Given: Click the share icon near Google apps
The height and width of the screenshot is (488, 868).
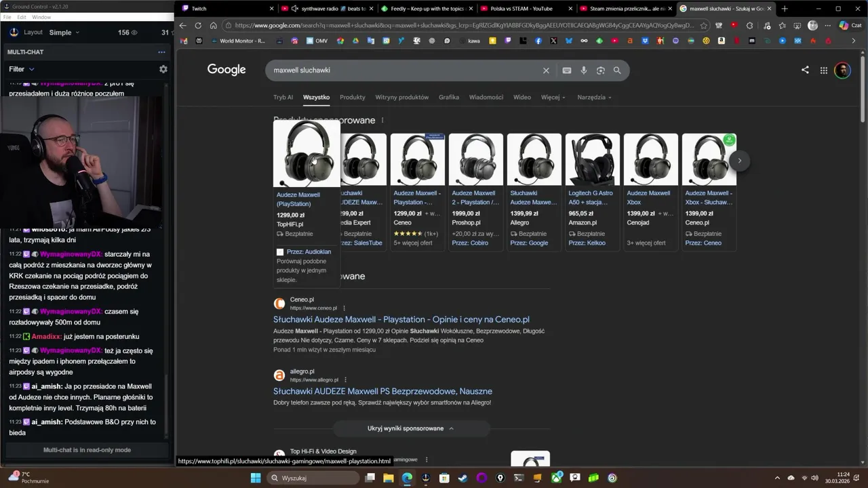Looking at the screenshot, I should [x=805, y=70].
